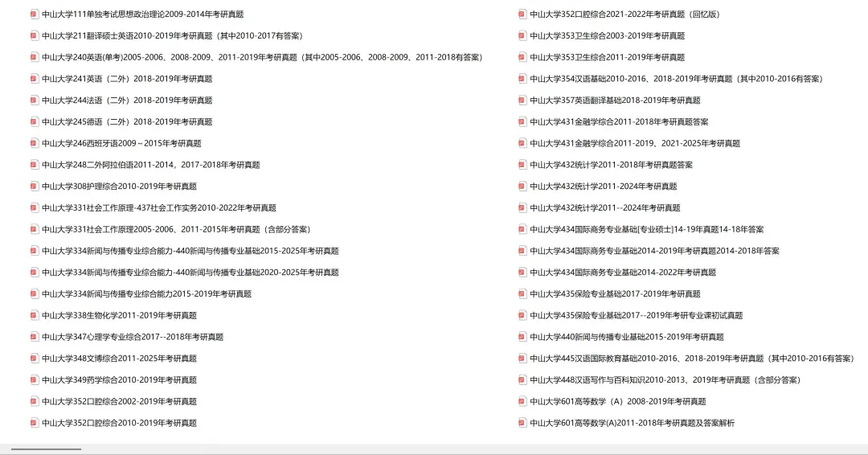Click PDF icon beside 中山大学352口腔综合2021-2022

[x=522, y=14]
